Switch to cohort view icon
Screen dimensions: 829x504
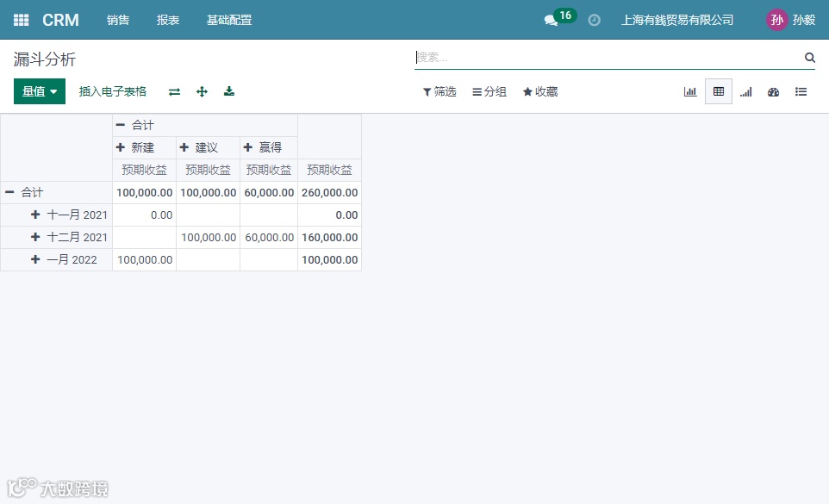746,92
